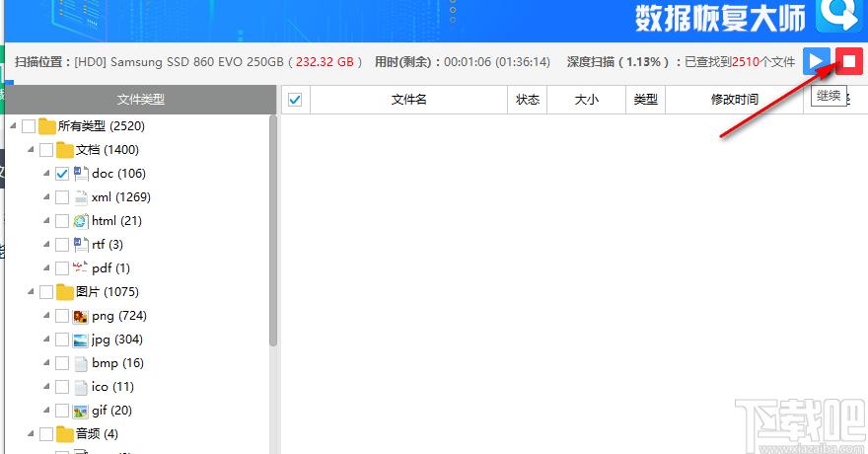Viewport: 868px width, 454px height.
Task: Collapse the 所有类型 tree node
Action: [x=13, y=125]
